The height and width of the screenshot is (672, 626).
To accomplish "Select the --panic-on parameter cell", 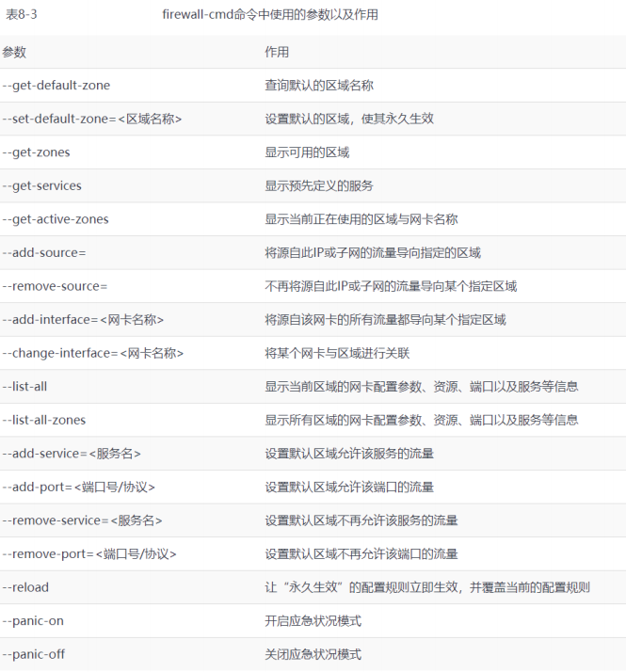I will 33,620.
